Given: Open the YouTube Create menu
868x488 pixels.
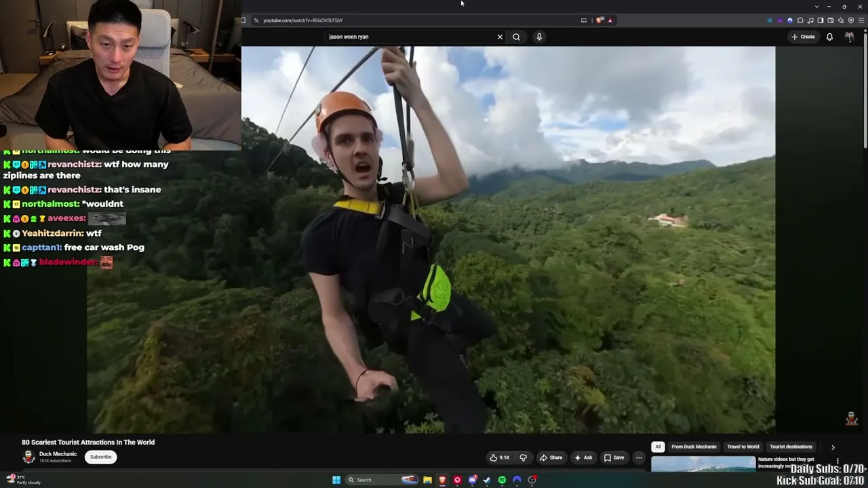Looking at the screenshot, I should [x=803, y=37].
